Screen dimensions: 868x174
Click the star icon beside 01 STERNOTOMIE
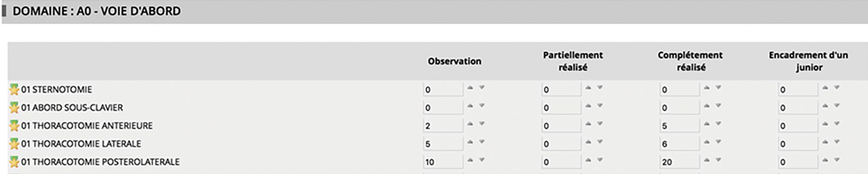tap(14, 90)
